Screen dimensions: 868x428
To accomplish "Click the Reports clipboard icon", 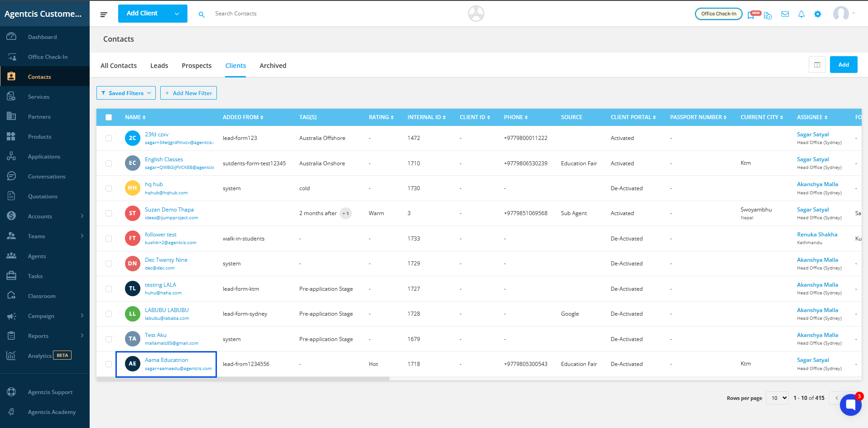I will (x=11, y=336).
